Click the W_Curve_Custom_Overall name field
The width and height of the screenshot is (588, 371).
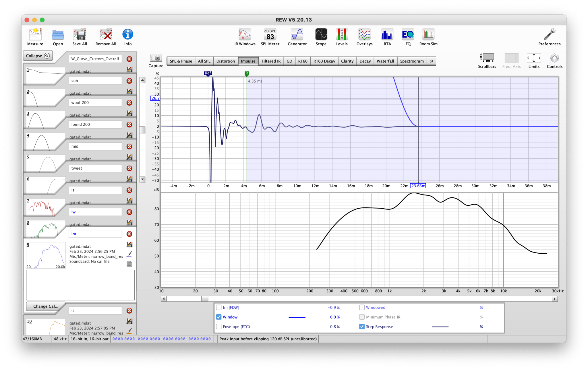point(95,59)
